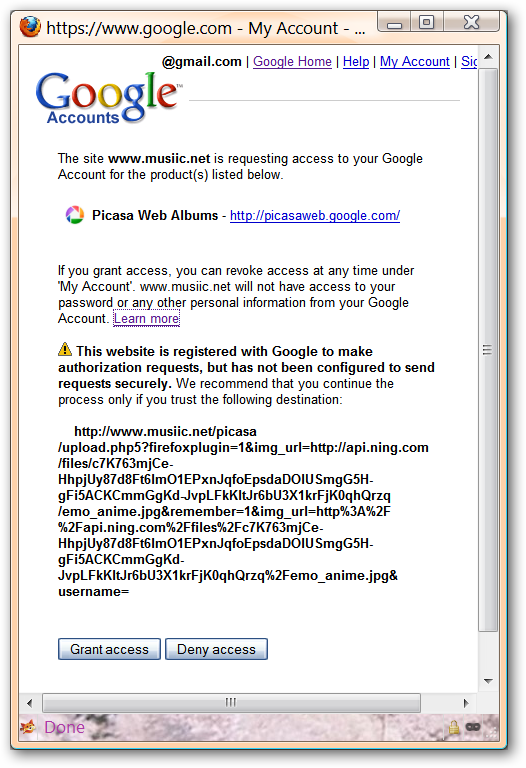Screen dimensions: 526x768
Task: Click the goggles icon in the status bar
Action: click(473, 727)
